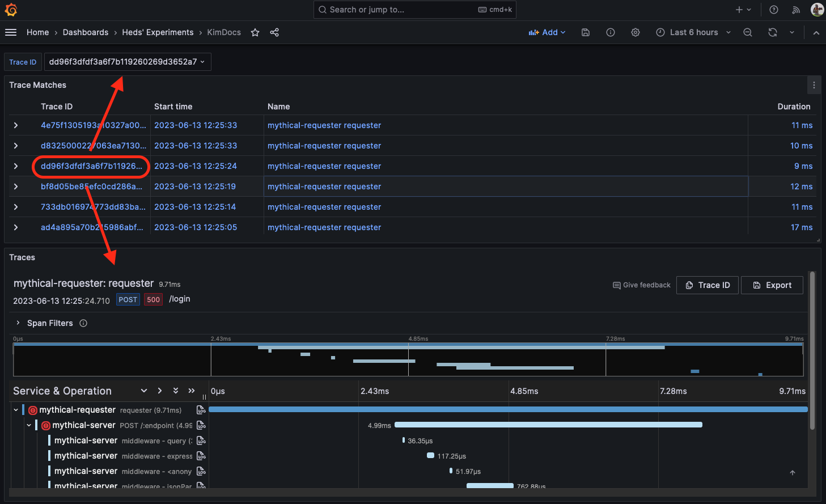
Task: Collapse the dashboard top panel with the chevron
Action: tap(816, 32)
